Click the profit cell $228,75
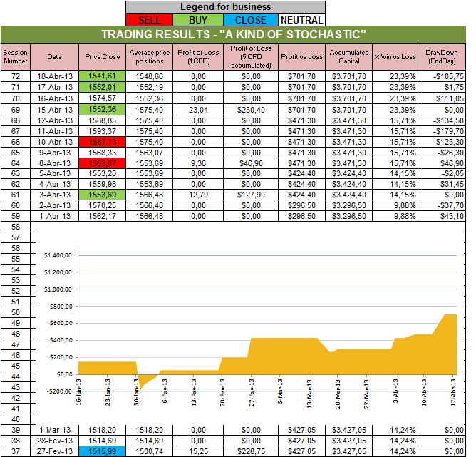The height and width of the screenshot is (457, 476). (x=251, y=451)
